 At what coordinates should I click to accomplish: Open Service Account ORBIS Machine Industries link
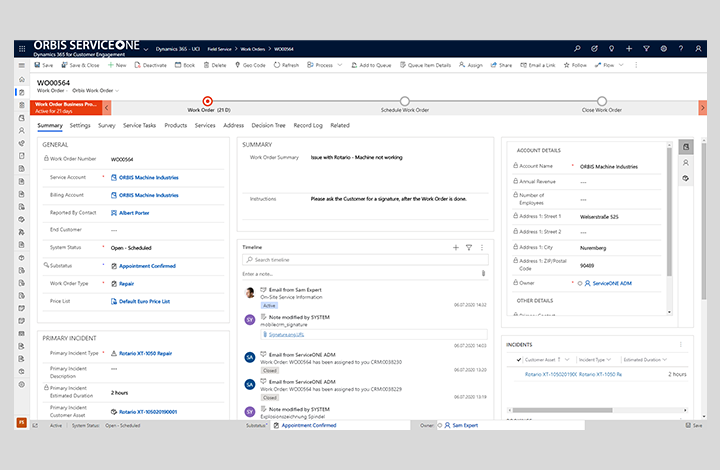[x=148, y=177]
